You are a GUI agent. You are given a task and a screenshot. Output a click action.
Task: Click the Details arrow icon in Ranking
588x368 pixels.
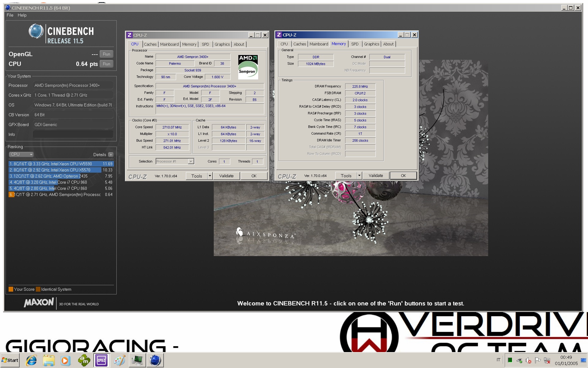point(111,155)
